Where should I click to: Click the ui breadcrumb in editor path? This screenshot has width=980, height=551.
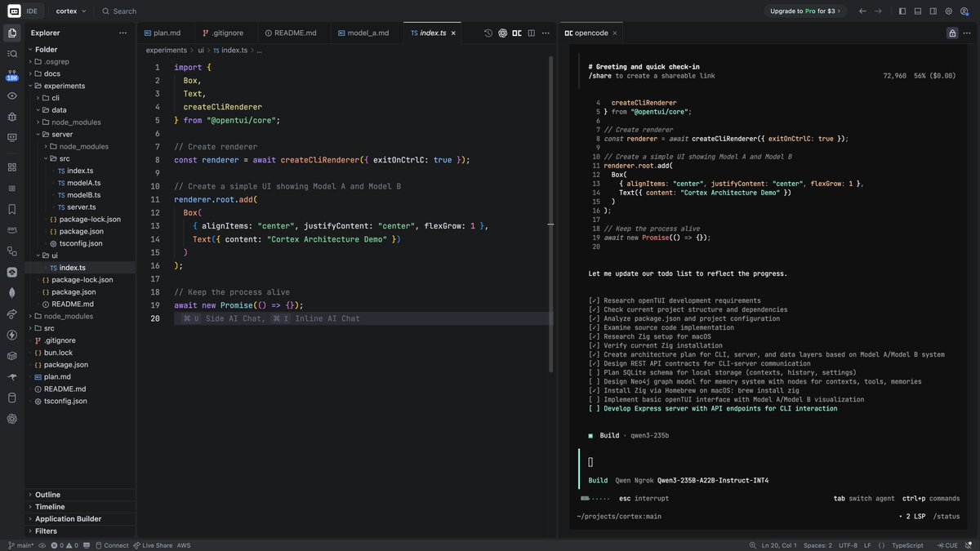[x=200, y=50]
